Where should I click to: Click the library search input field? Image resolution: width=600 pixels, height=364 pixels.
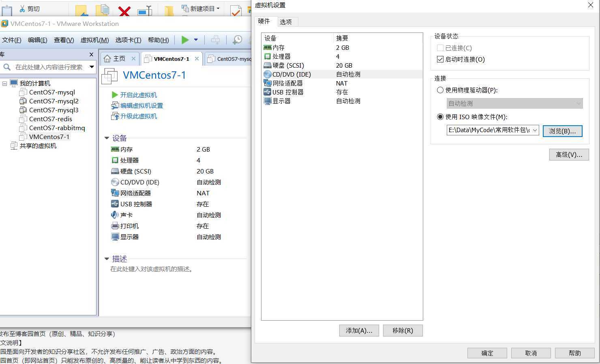pos(49,67)
